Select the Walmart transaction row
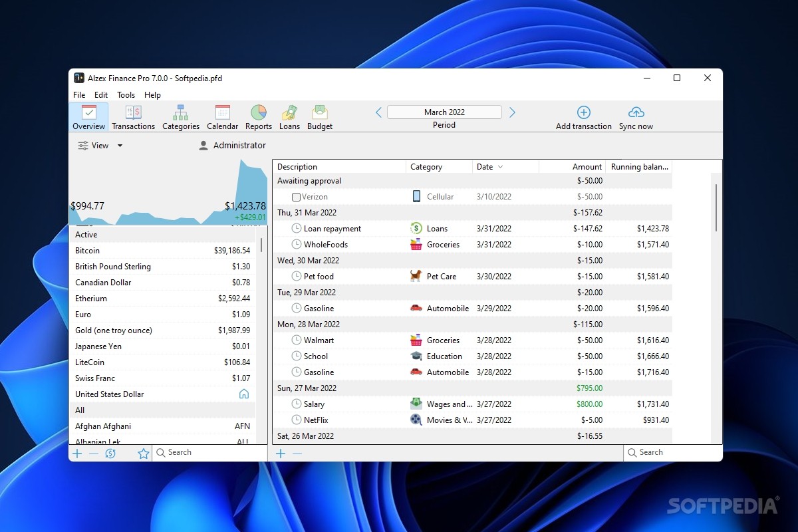This screenshot has width=798, height=532. [x=472, y=340]
